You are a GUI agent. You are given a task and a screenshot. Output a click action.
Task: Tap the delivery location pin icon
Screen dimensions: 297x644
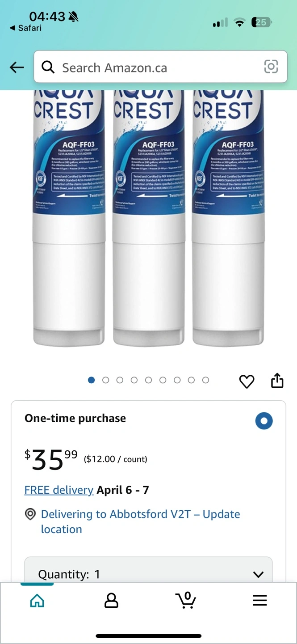click(30, 514)
